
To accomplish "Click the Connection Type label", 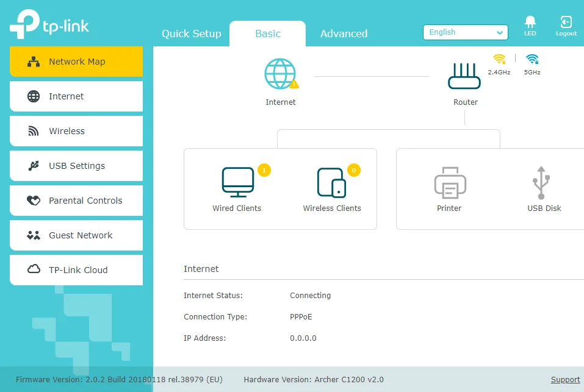I will tap(215, 317).
